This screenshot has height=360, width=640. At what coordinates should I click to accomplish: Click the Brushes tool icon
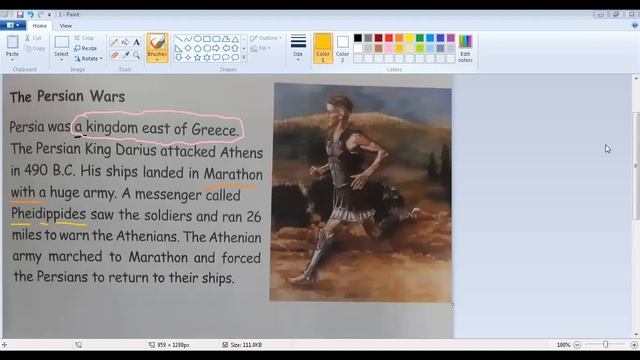coord(157,42)
